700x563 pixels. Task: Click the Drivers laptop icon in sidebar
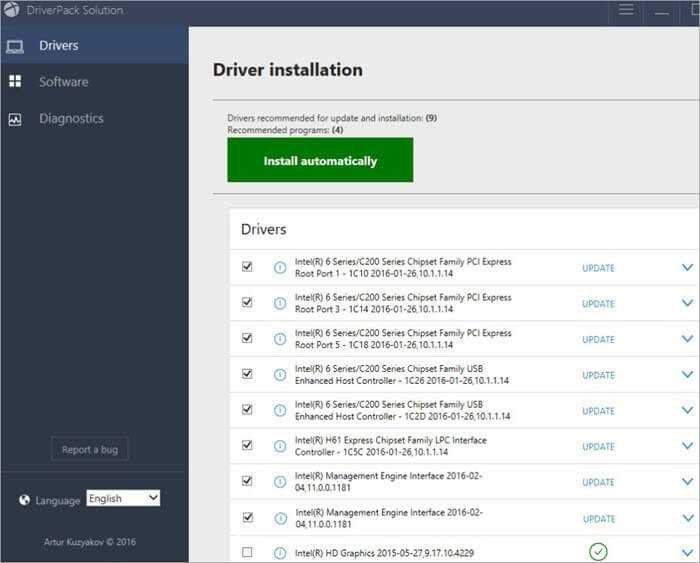pos(15,46)
